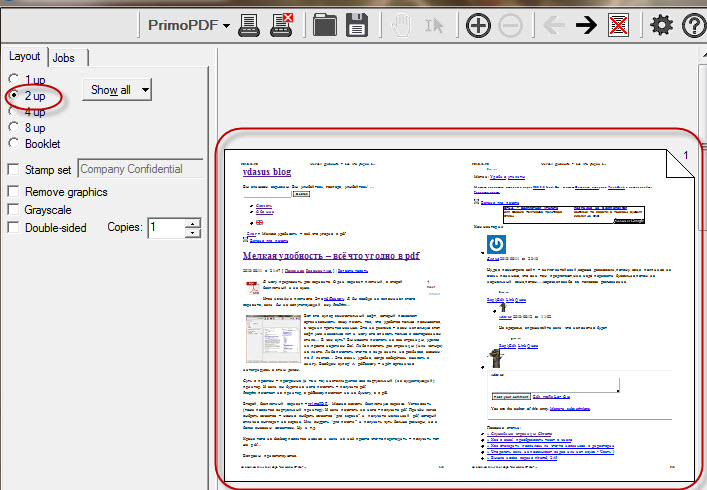Open help with the question mark icon
The width and height of the screenshot is (707, 490).
pos(693,25)
